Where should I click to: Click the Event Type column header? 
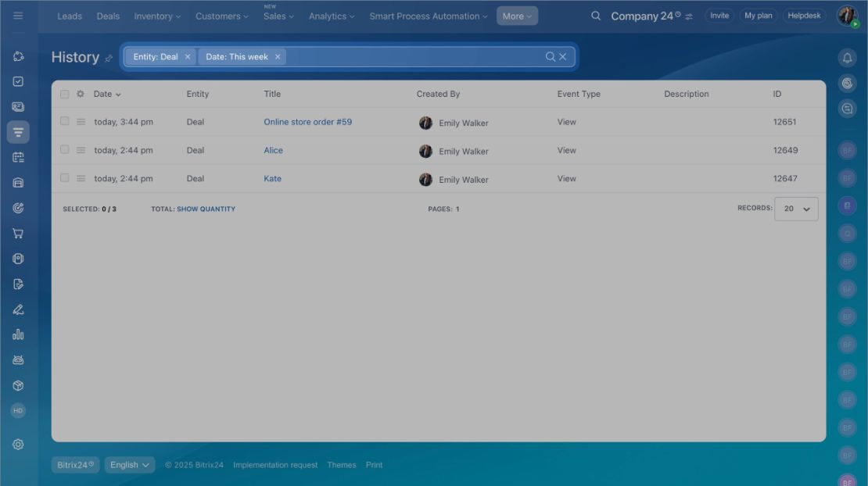tap(579, 94)
